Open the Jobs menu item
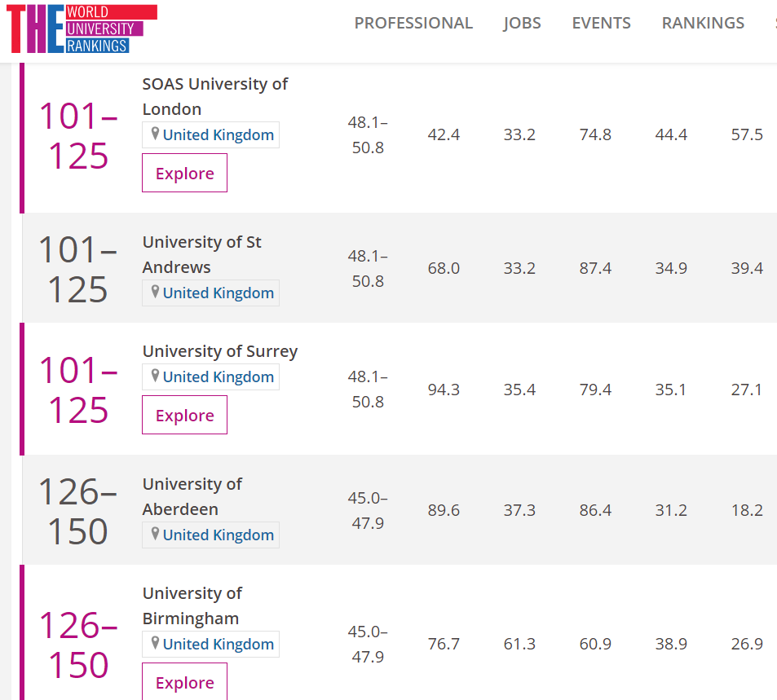 [x=522, y=23]
